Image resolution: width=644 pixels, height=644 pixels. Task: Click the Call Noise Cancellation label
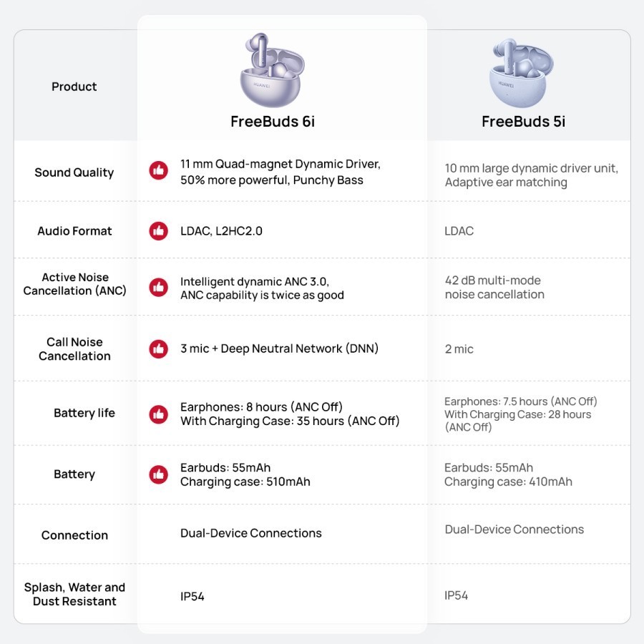click(74, 349)
